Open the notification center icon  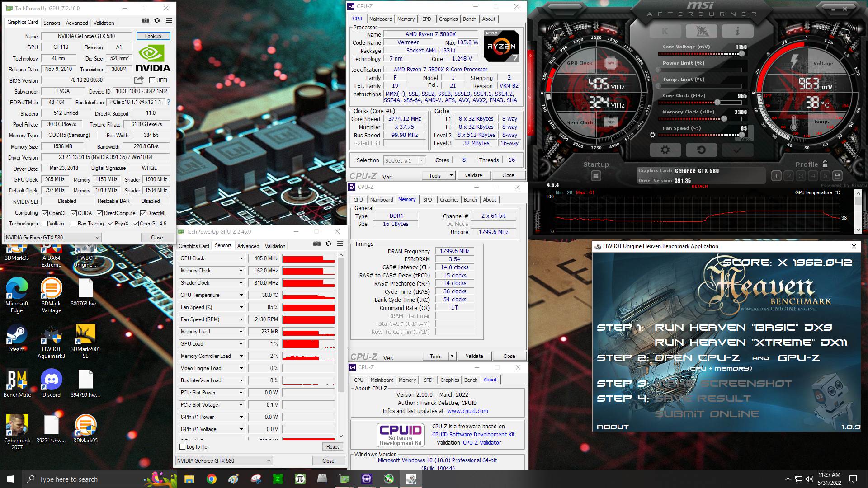[853, 479]
